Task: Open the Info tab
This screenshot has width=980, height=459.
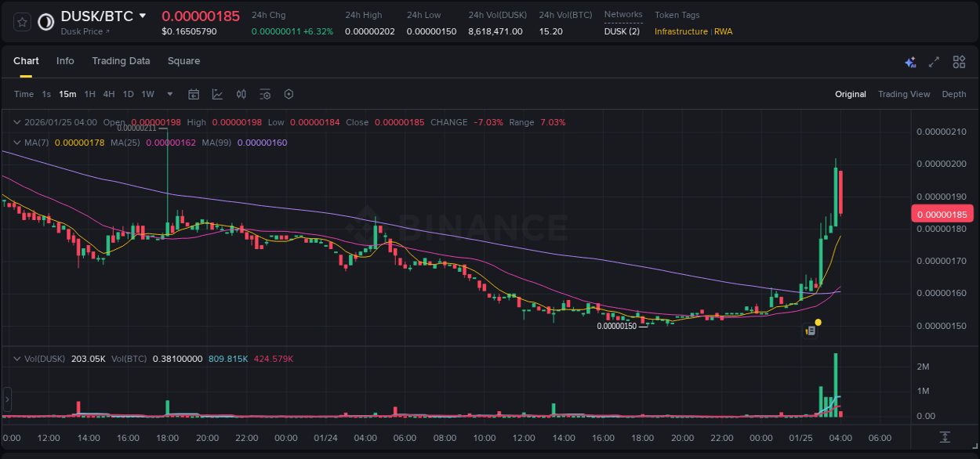Action: coord(65,60)
